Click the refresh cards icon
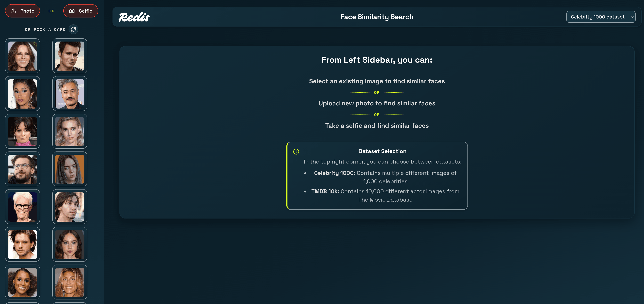 73,29
